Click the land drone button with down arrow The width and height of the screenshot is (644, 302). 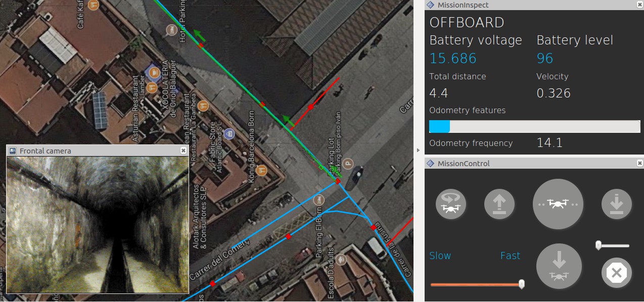click(x=559, y=266)
